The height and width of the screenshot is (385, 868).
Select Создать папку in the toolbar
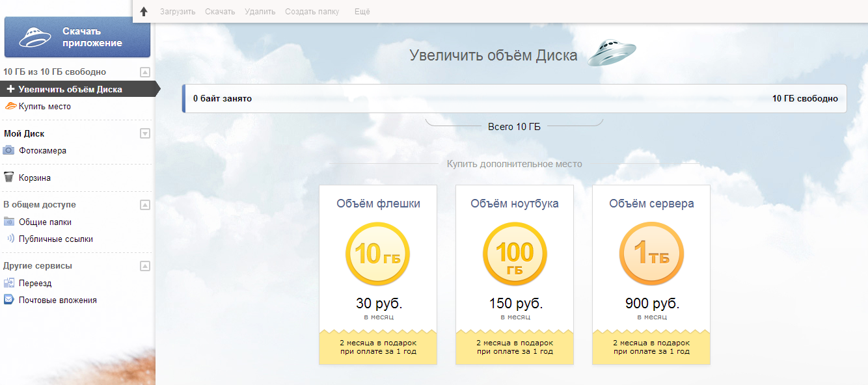point(312,12)
